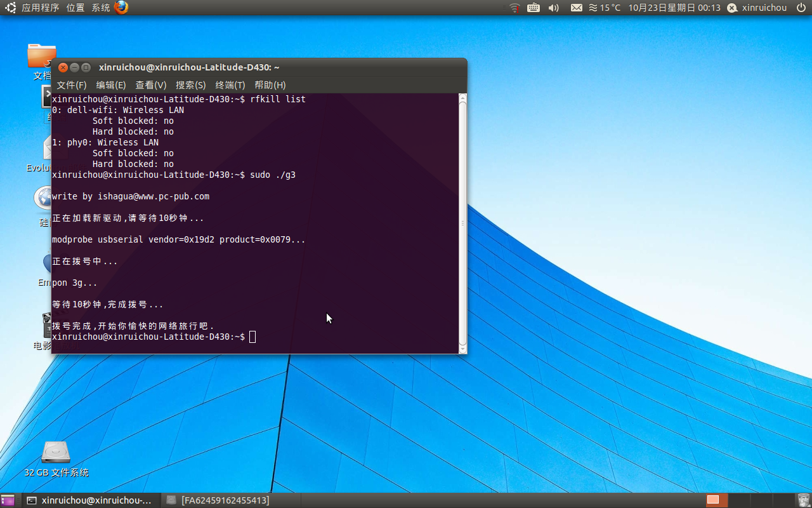Viewport: 812px width, 508px height.
Task: Click the terminal cursor at the prompt
Action: [x=252, y=337]
